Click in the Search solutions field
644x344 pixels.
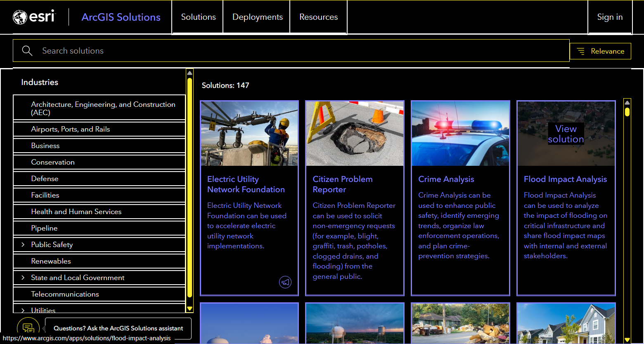coord(291,51)
